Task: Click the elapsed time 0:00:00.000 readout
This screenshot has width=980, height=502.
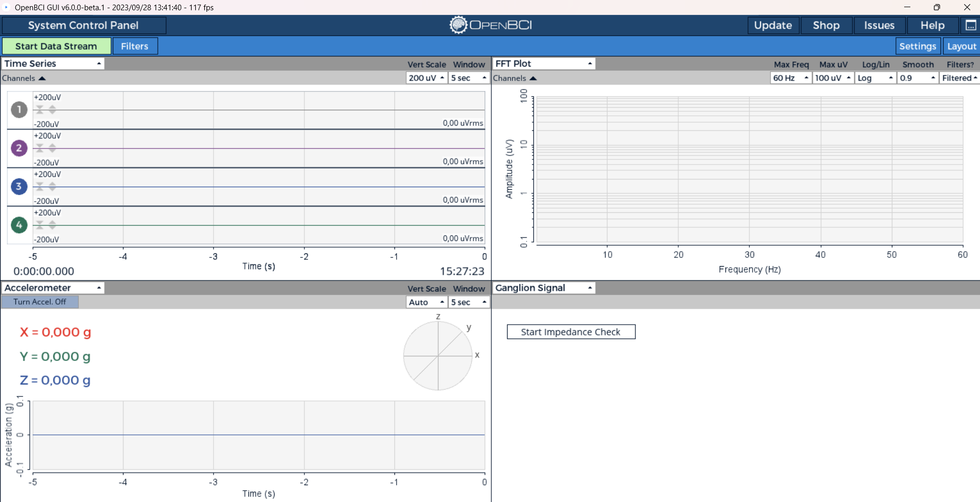Action: (x=44, y=271)
